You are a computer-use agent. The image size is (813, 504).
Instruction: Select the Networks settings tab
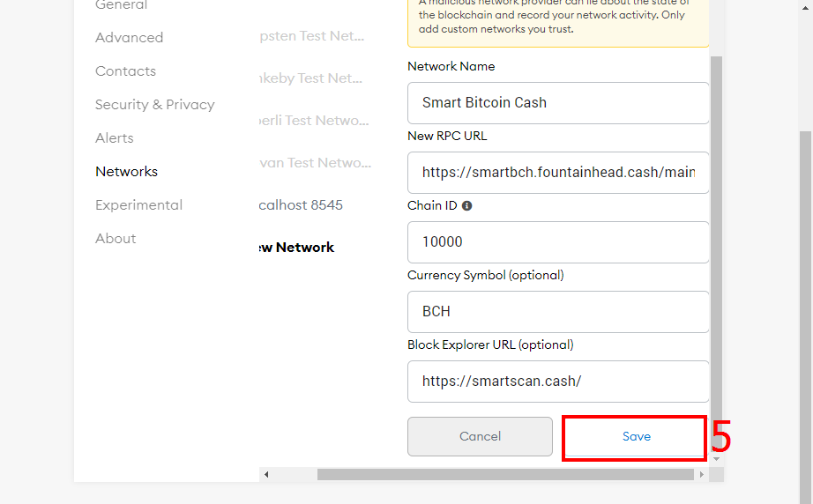click(126, 172)
